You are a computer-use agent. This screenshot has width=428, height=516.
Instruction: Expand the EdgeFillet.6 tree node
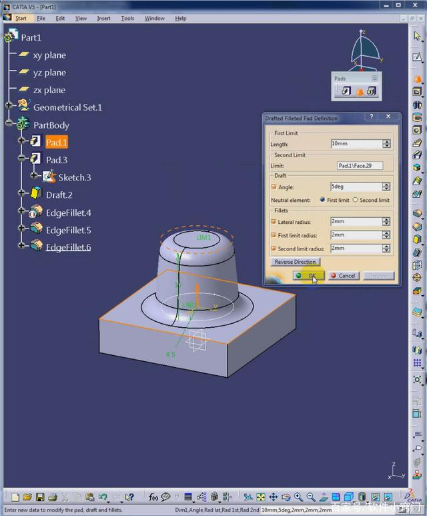pos(22,246)
